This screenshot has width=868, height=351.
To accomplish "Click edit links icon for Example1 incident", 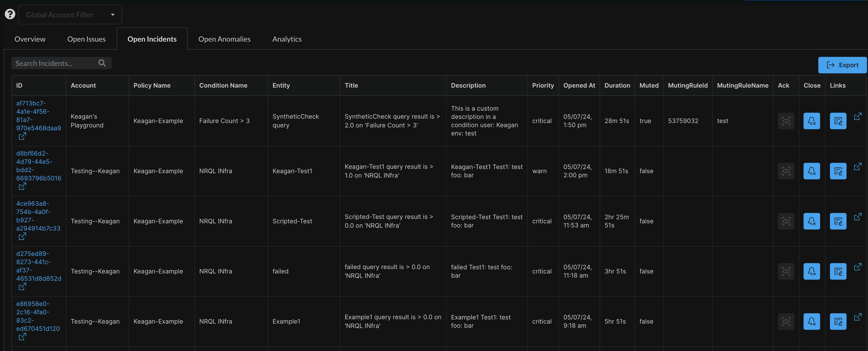I will (838, 321).
